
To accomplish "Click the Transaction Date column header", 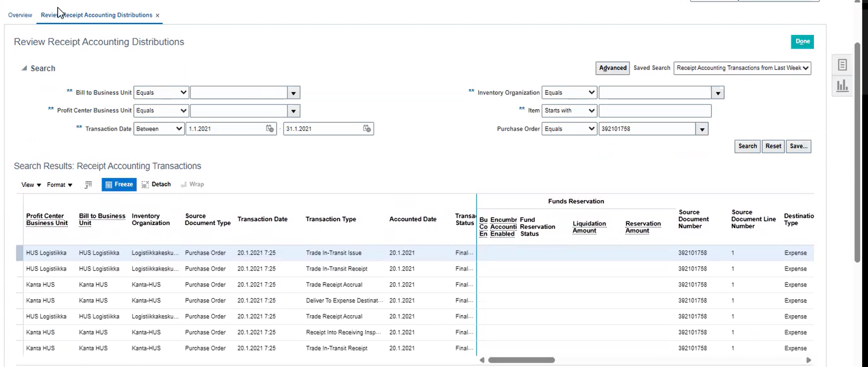I will [x=262, y=219].
